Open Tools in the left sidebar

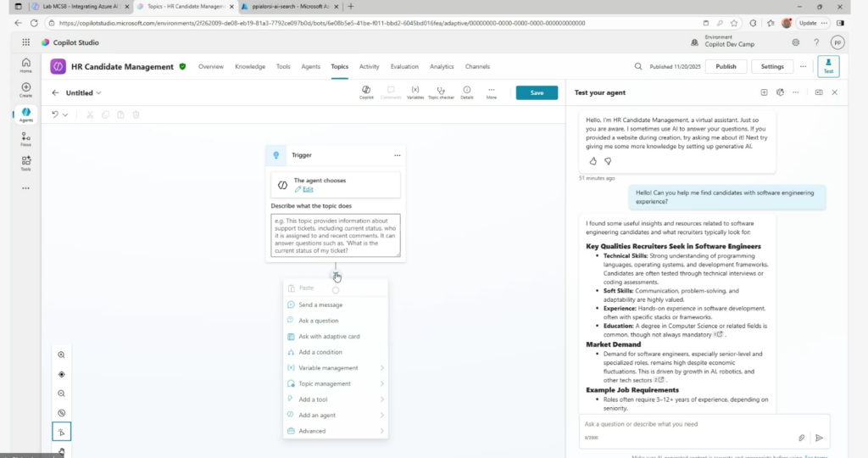click(26, 164)
